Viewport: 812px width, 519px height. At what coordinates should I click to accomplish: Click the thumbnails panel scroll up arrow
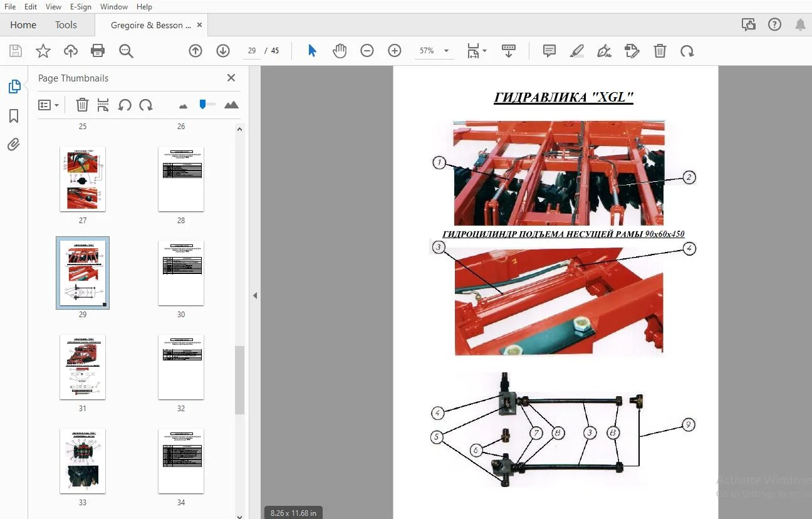(x=239, y=129)
